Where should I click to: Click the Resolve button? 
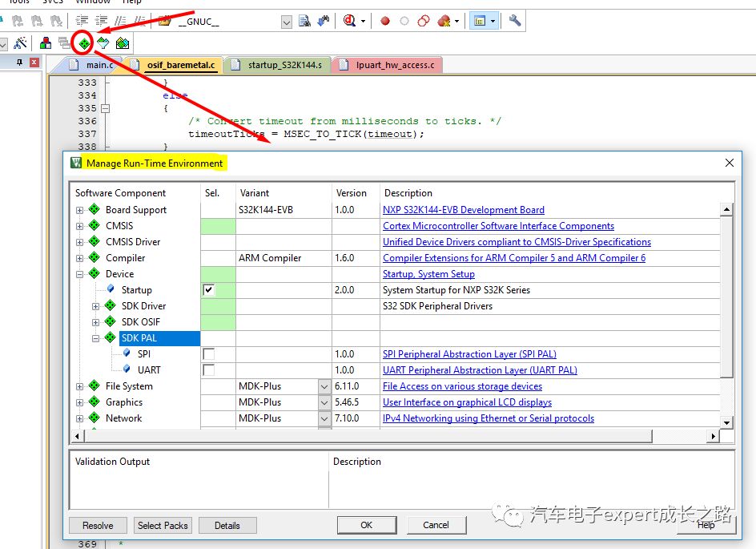point(98,526)
